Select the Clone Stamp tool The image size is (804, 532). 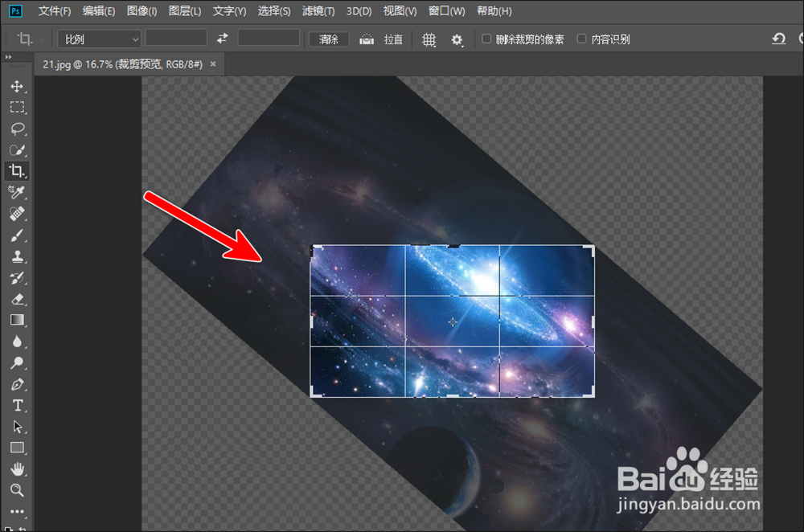(17, 256)
